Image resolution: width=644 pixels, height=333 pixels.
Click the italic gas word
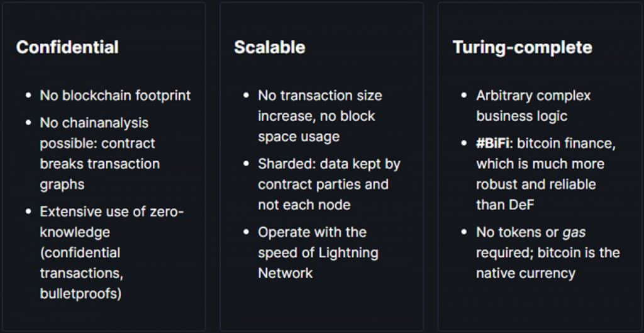(574, 233)
